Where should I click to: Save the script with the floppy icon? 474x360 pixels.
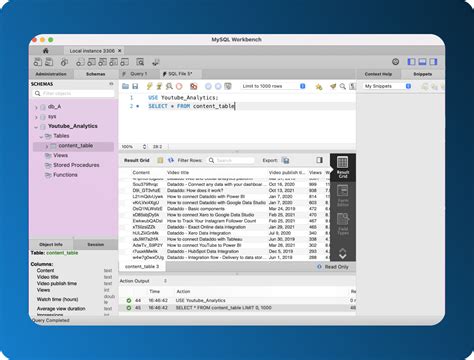135,86
